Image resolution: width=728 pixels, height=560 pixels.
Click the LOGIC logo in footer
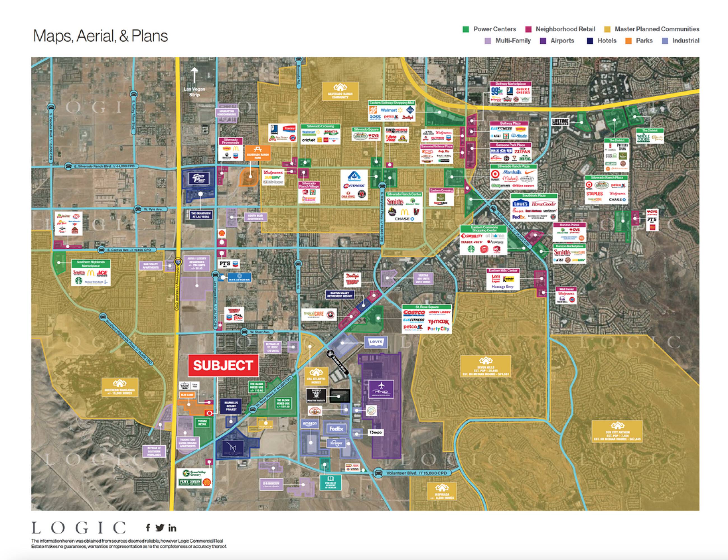click(x=79, y=528)
